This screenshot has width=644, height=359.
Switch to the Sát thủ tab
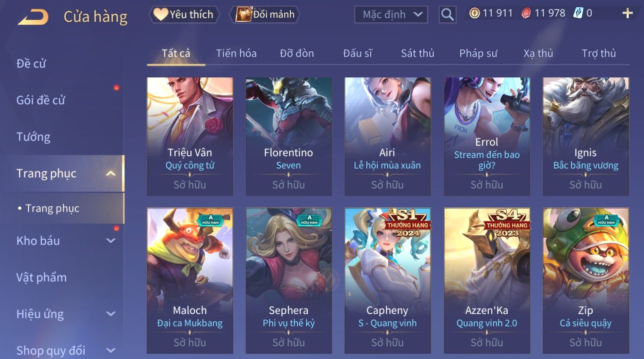tap(417, 53)
